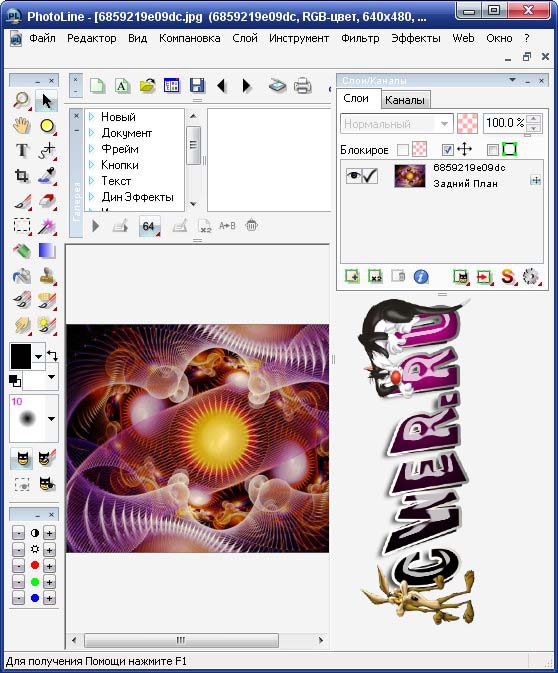Click the open folder icon
558x673 pixels.
pyautogui.click(x=147, y=85)
